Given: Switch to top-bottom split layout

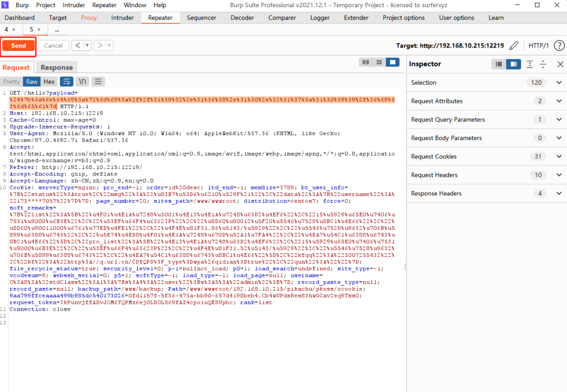Looking at the screenshot, I should (379, 62).
